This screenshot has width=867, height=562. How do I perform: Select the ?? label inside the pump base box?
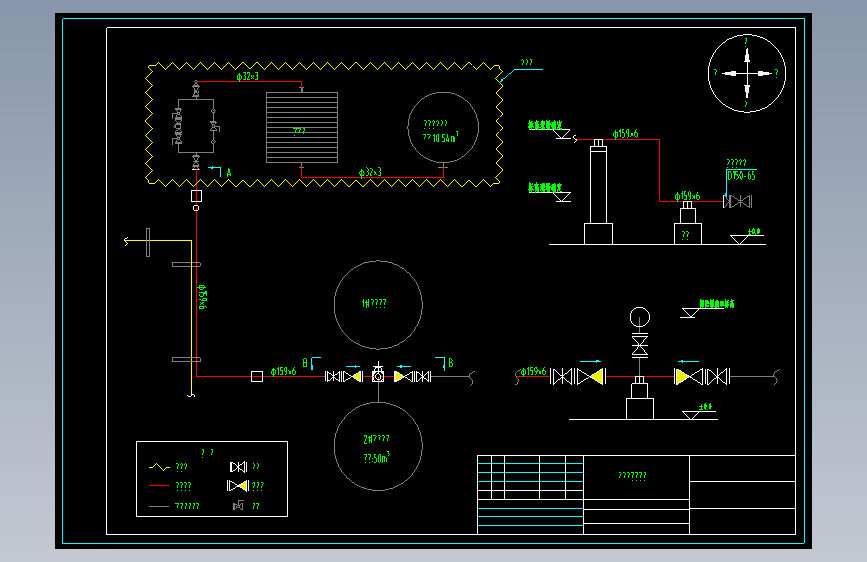tap(686, 235)
